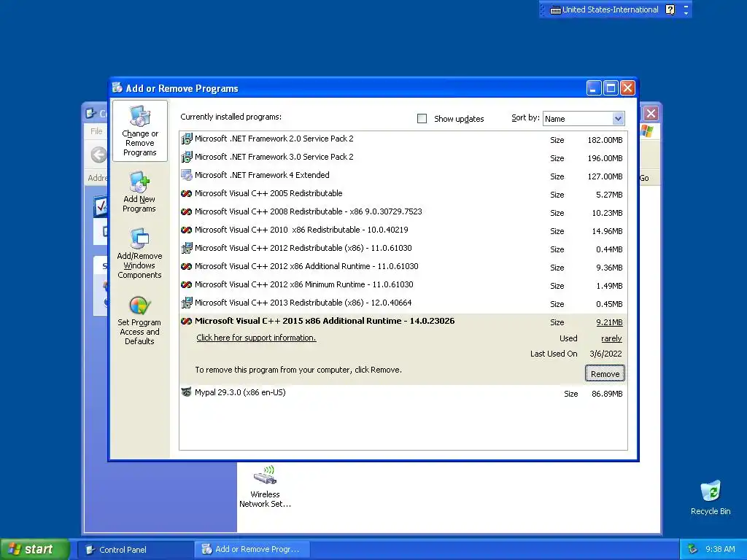This screenshot has height=560, width=747.
Task: Click Visual C++ 2012 Redistributable (x86) icon
Action: [x=187, y=248]
